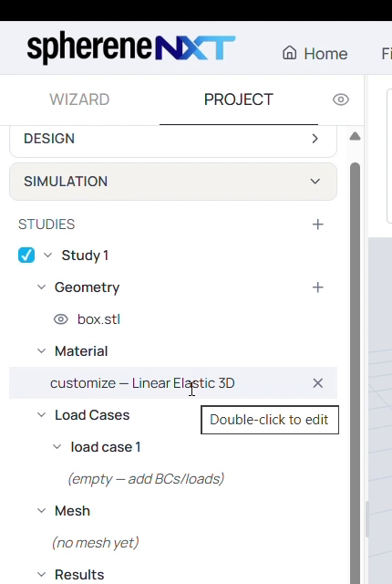Add geometry using the plus icon
This screenshot has width=392, height=584.
317,287
